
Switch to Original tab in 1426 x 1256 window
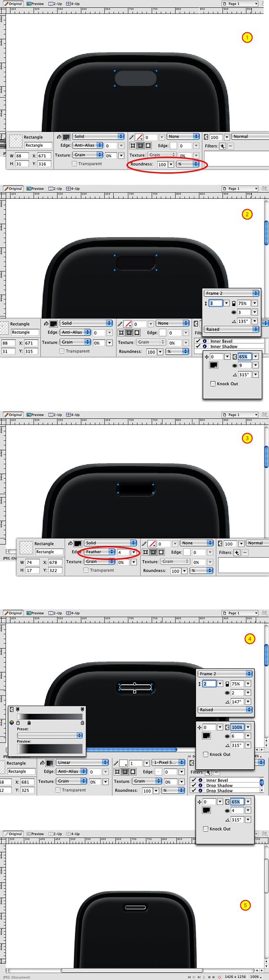[13, 834]
